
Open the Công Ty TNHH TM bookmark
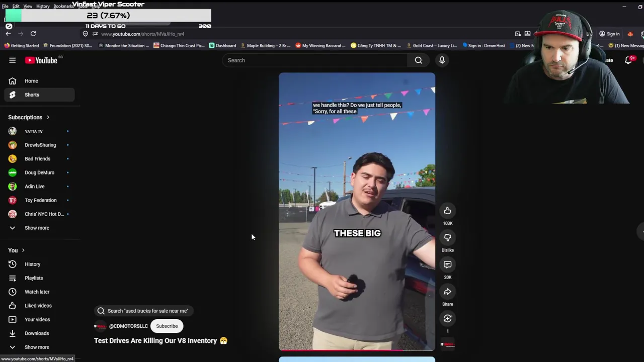click(x=376, y=45)
